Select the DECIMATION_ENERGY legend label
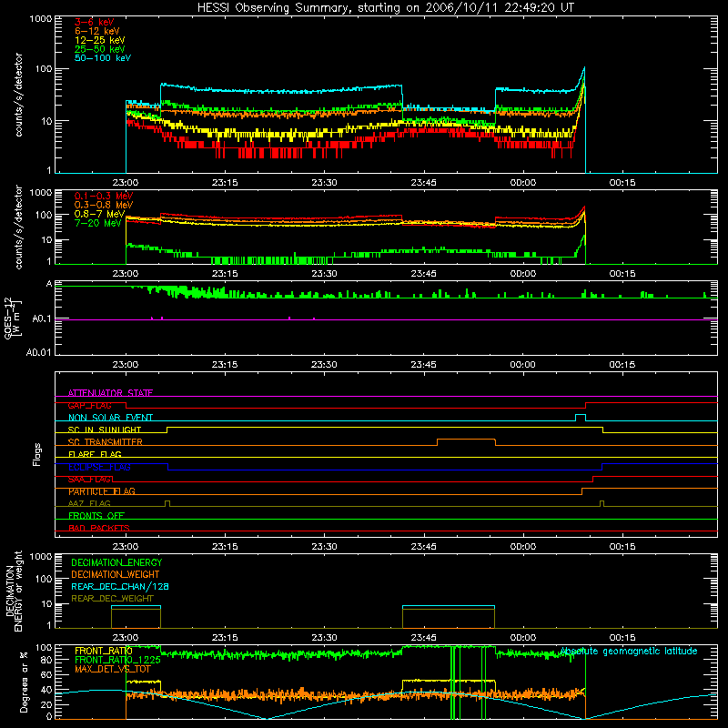 [x=116, y=562]
